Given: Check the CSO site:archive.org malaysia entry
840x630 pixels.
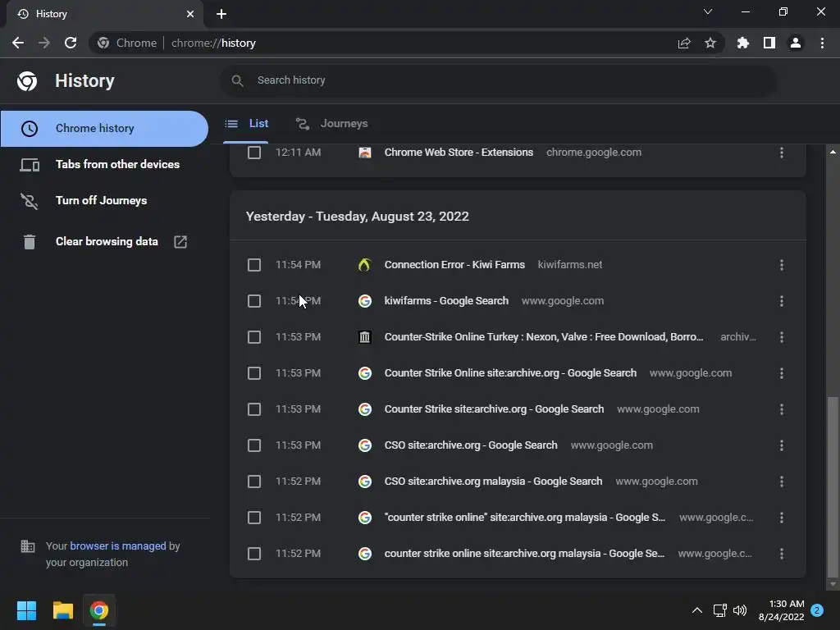Looking at the screenshot, I should tap(254, 482).
